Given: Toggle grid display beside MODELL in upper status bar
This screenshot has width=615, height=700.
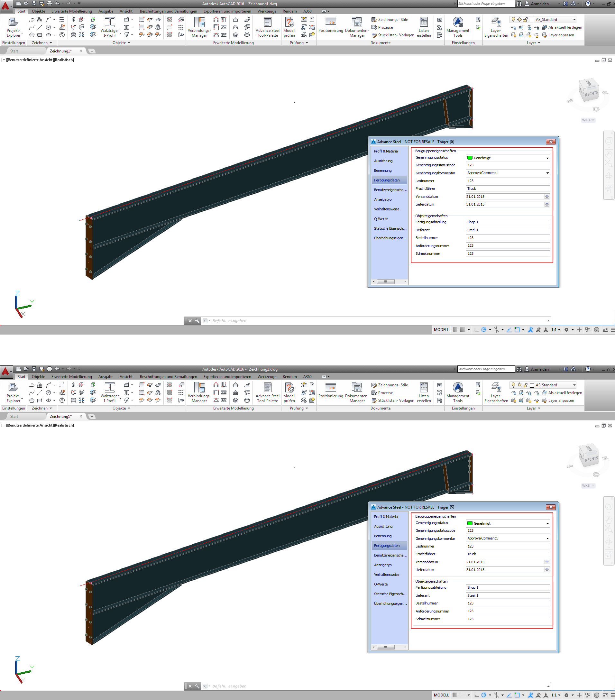Looking at the screenshot, I should [455, 330].
